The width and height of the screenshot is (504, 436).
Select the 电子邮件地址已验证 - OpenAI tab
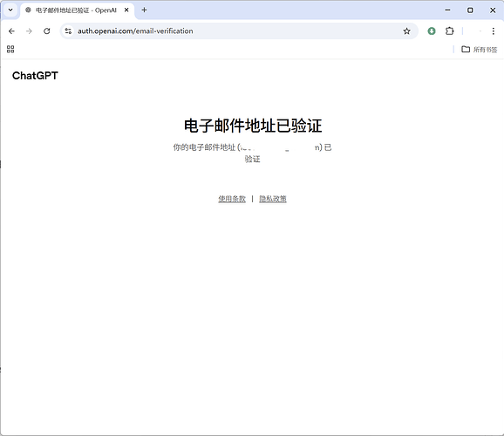coord(76,10)
